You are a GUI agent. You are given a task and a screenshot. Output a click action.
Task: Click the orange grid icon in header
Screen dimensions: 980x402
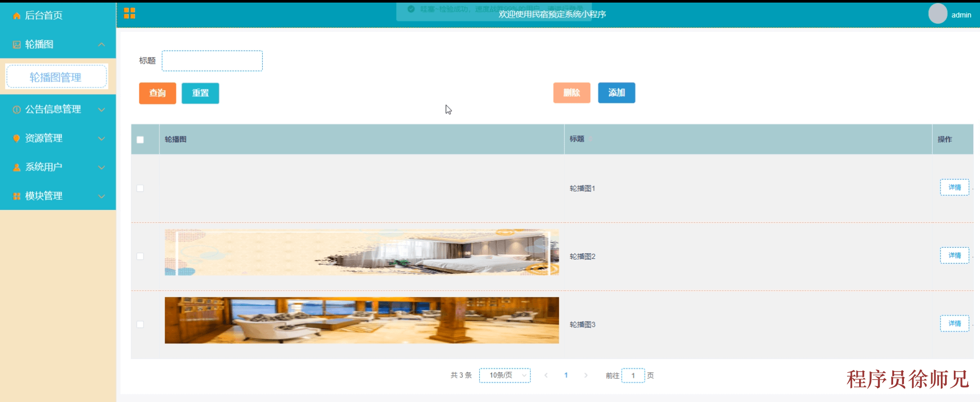coord(130,13)
